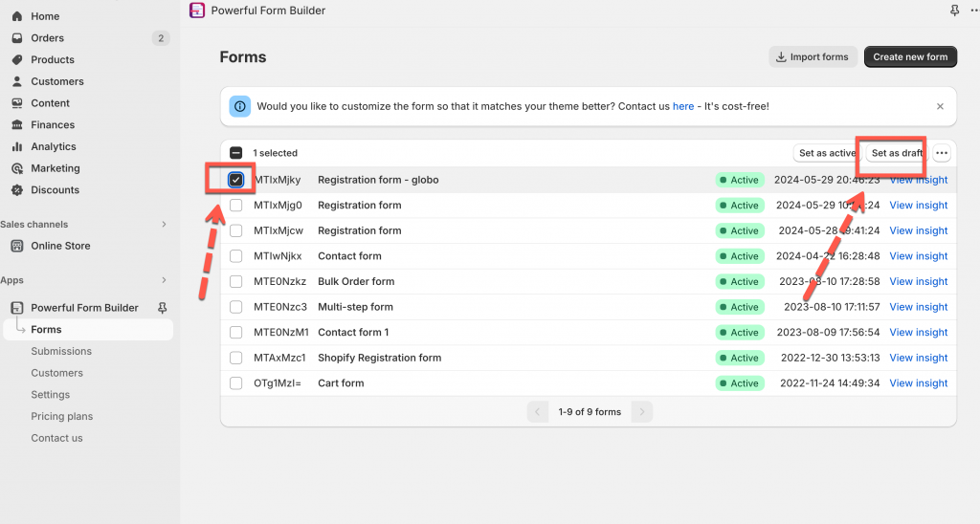Click the pin icon beside Powerful Form Builder
This screenshot has height=524, width=980.
[x=162, y=308]
